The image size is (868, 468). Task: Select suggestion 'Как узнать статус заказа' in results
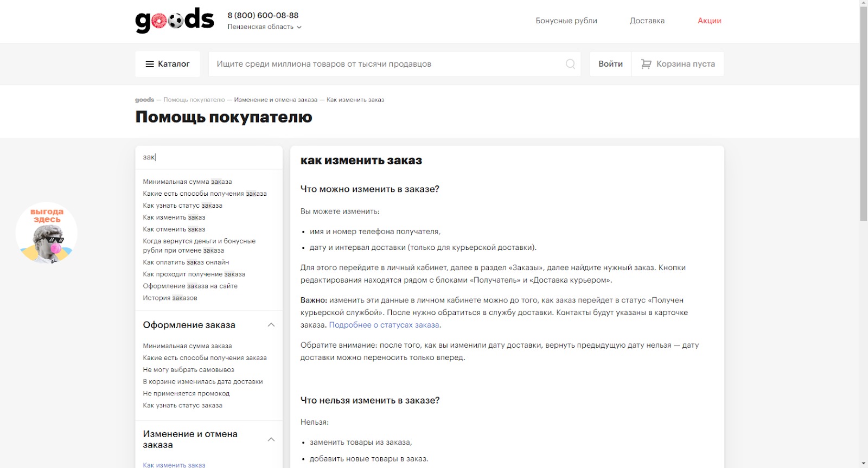click(182, 206)
